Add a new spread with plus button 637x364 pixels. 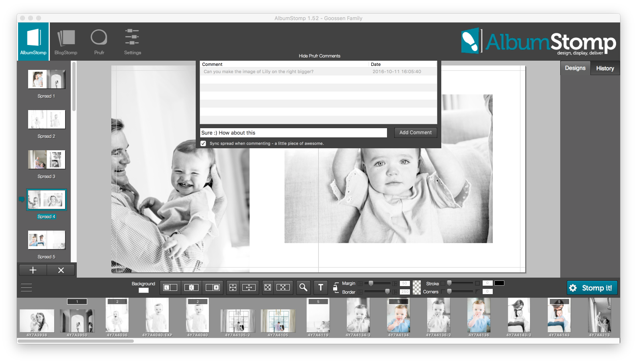click(33, 270)
